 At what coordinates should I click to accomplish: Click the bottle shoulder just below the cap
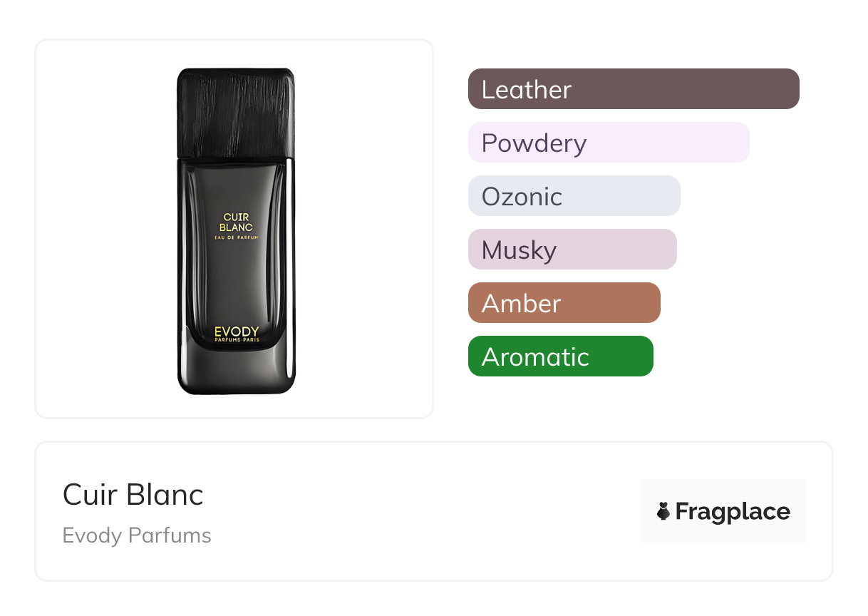[x=236, y=164]
